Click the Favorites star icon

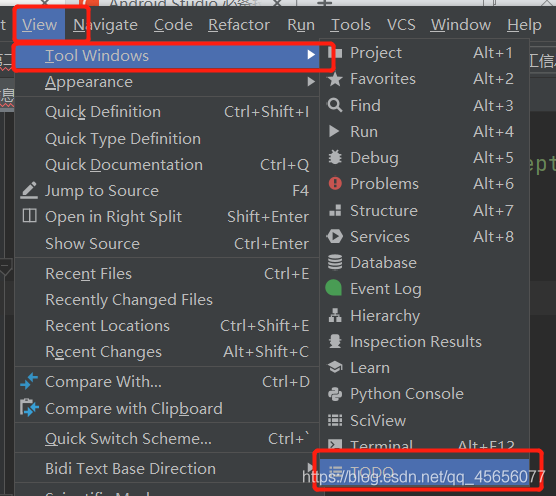[335, 79]
